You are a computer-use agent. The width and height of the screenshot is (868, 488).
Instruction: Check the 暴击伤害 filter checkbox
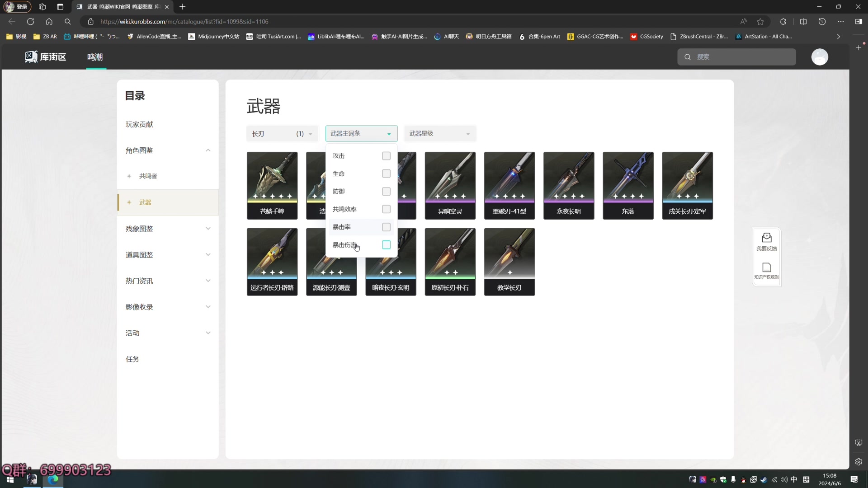point(386,245)
